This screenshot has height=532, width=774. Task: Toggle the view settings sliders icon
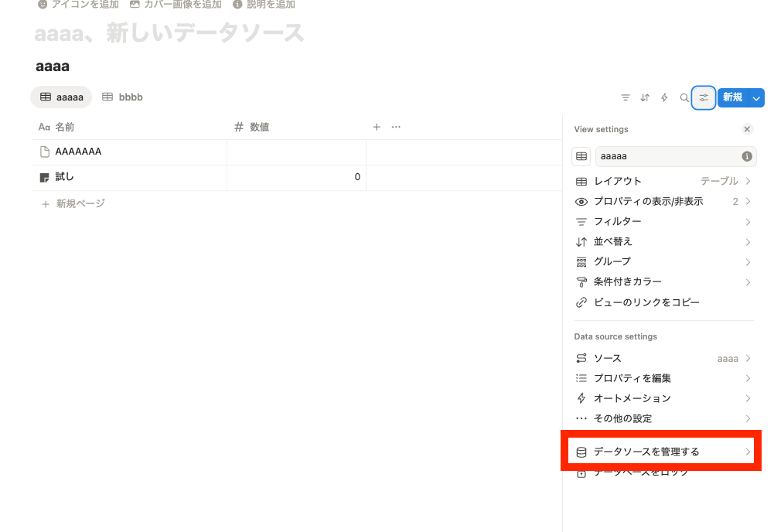[x=704, y=97]
